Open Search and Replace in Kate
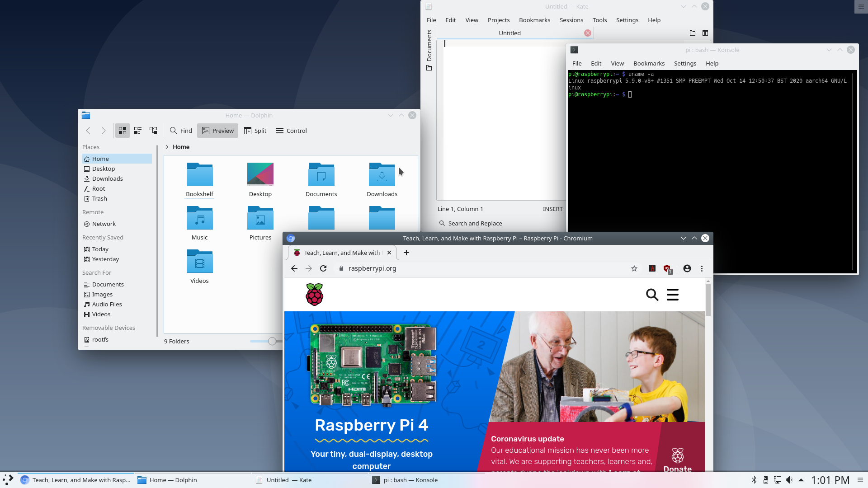This screenshot has height=488, width=868. [x=471, y=223]
